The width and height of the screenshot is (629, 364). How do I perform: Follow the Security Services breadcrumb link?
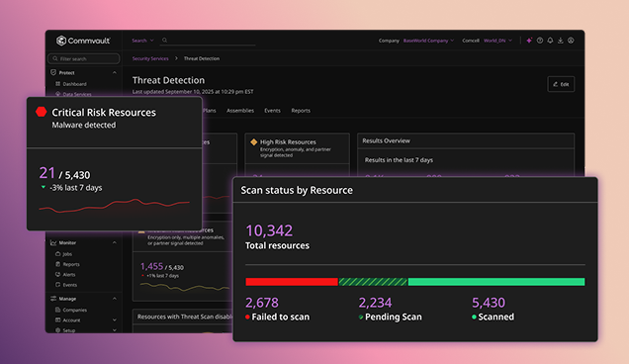[150, 58]
